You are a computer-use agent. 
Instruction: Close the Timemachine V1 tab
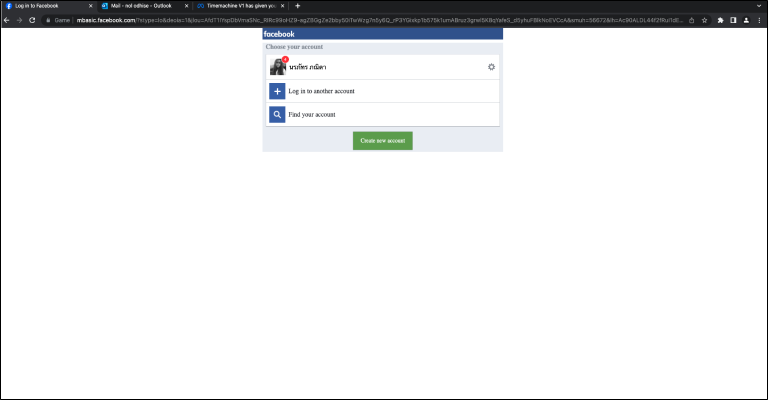tap(283, 6)
